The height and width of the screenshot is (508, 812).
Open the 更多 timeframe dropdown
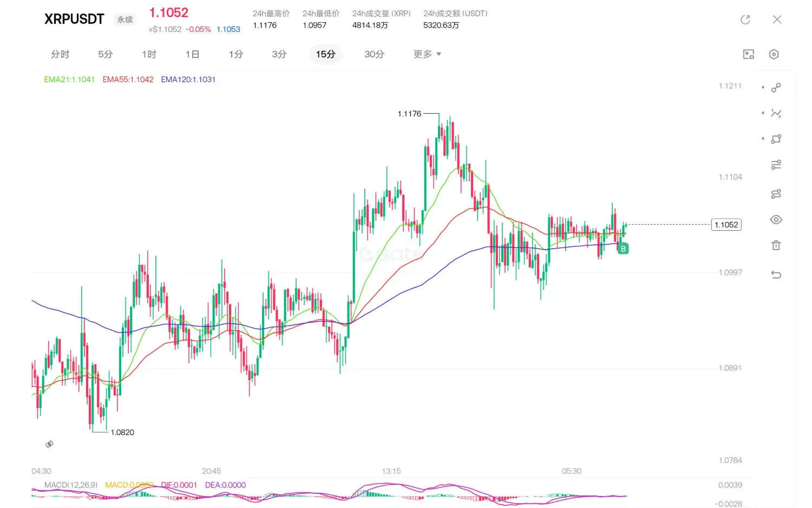tap(427, 54)
